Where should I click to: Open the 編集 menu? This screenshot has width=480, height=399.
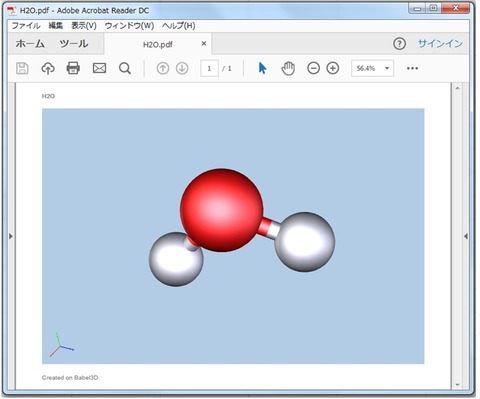(x=56, y=26)
